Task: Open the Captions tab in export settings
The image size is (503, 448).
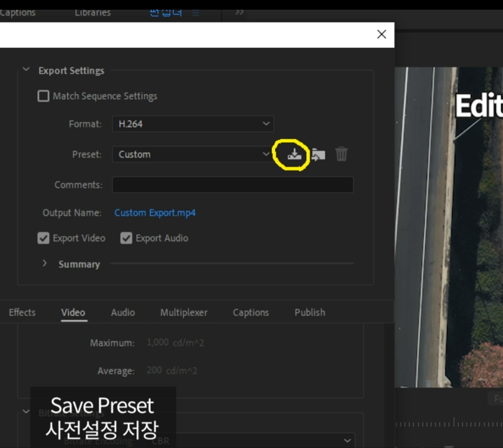Action: click(250, 313)
